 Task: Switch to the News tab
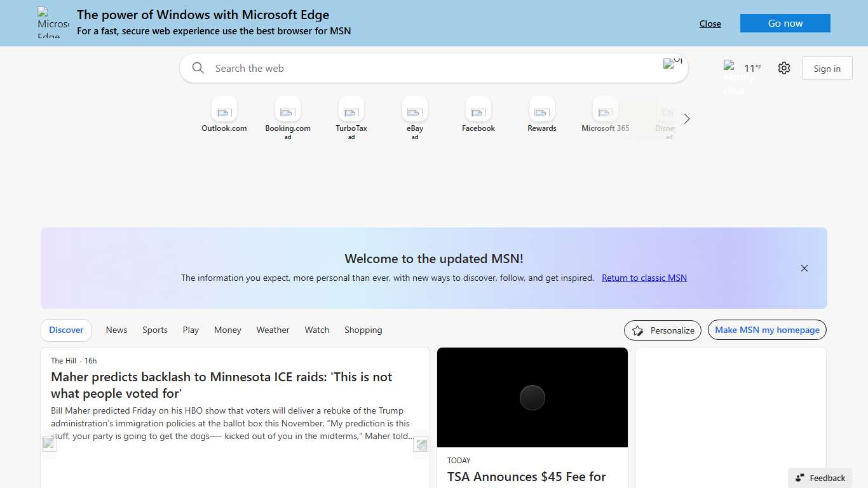coord(116,330)
